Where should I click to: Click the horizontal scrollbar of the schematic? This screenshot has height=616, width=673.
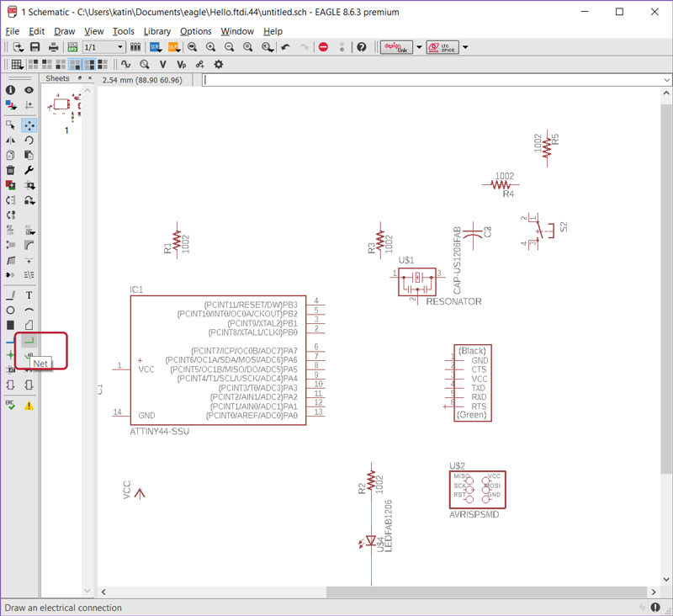tap(487, 592)
